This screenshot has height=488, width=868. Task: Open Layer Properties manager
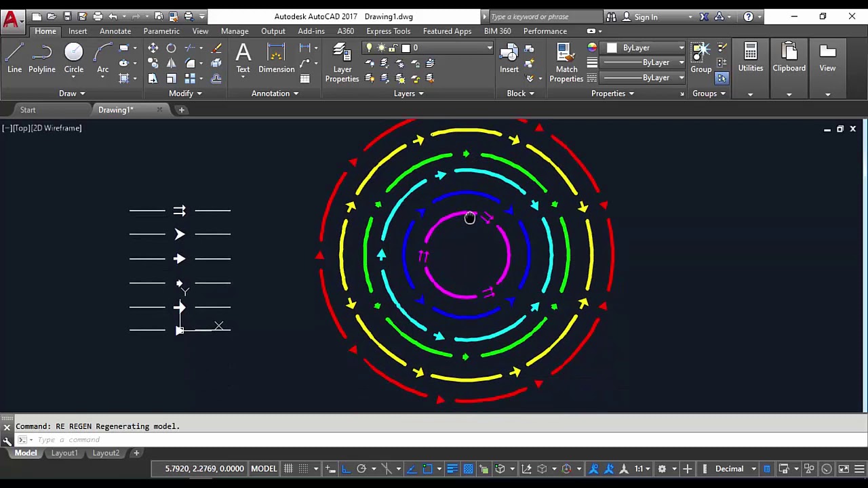point(342,62)
